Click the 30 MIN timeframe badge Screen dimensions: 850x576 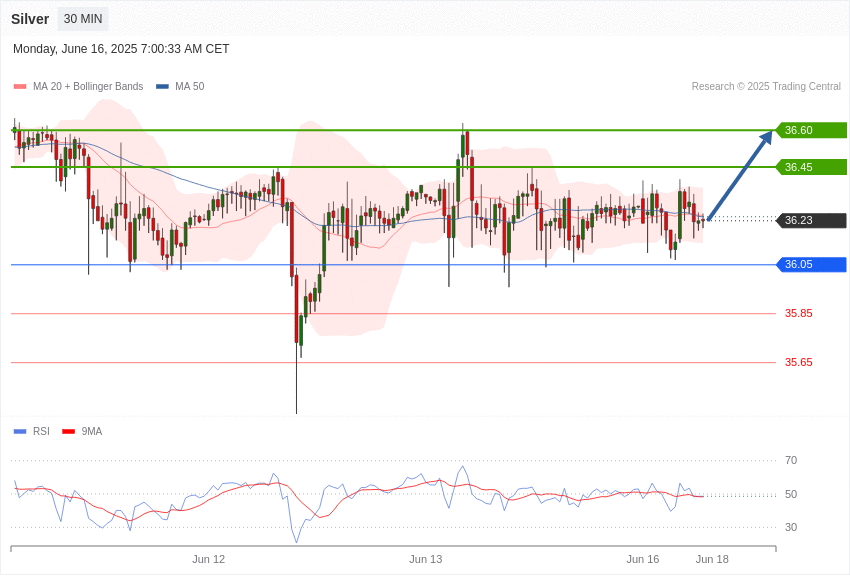83,19
